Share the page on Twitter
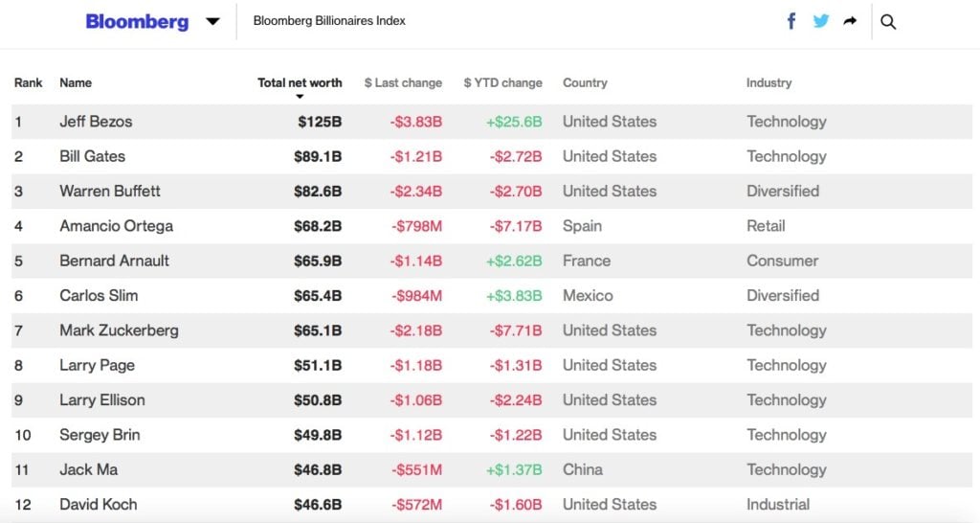The width and height of the screenshot is (980, 523). (x=821, y=21)
